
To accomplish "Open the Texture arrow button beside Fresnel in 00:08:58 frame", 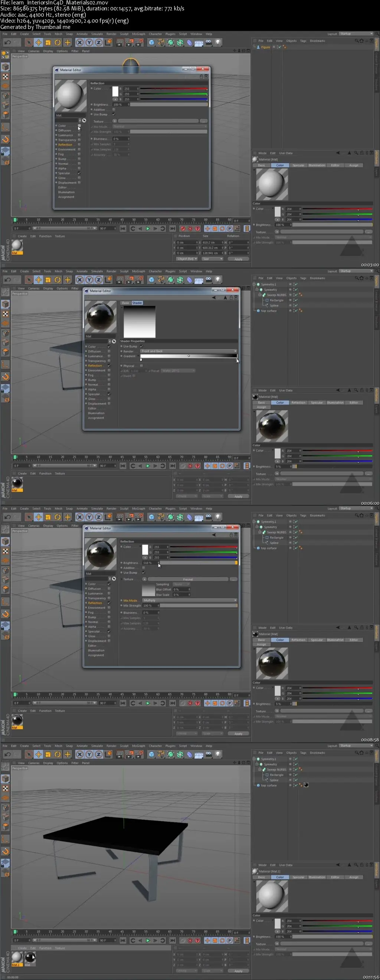I will (145, 580).
